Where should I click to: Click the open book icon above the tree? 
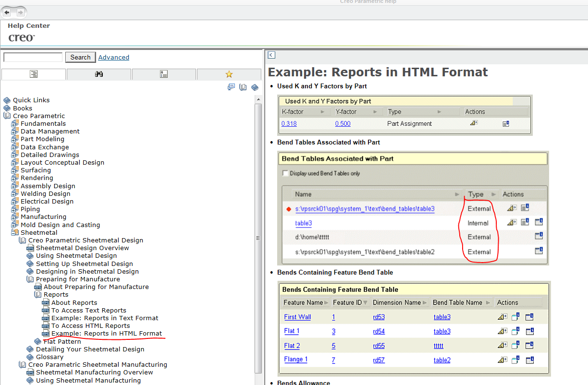pyautogui.click(x=243, y=87)
